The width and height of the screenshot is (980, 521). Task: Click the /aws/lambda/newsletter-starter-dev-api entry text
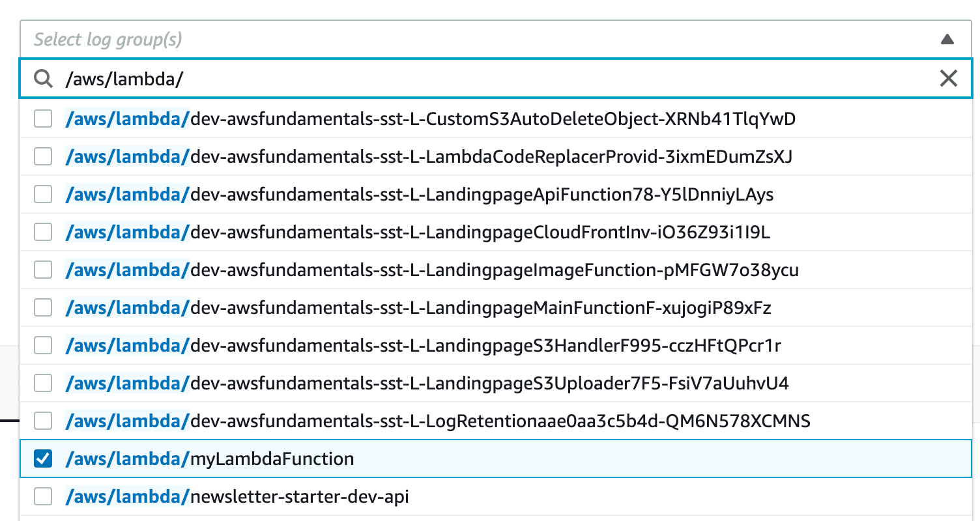coord(237,497)
